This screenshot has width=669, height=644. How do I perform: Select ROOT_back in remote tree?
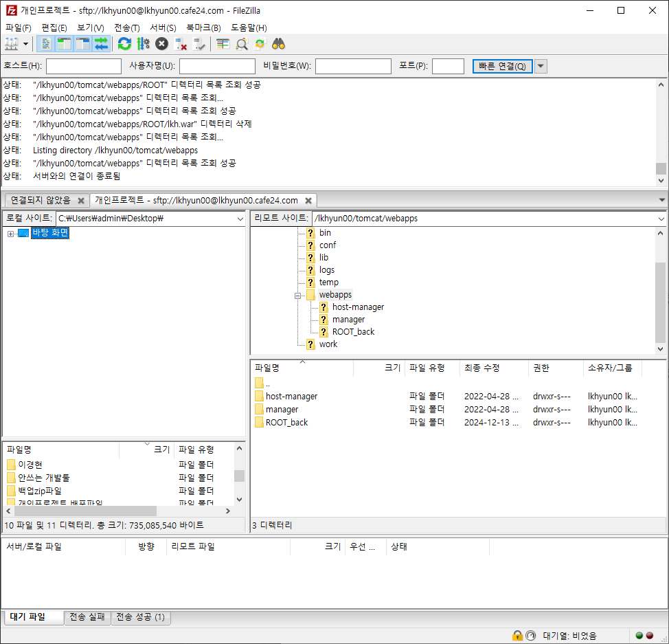point(353,332)
